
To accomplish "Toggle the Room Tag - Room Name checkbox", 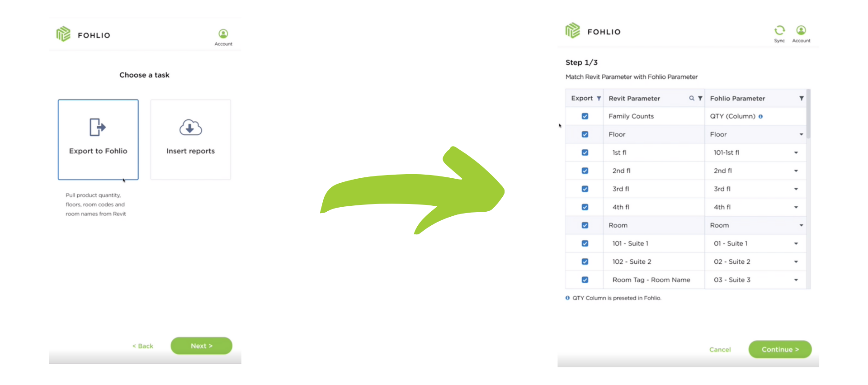I will (x=585, y=280).
